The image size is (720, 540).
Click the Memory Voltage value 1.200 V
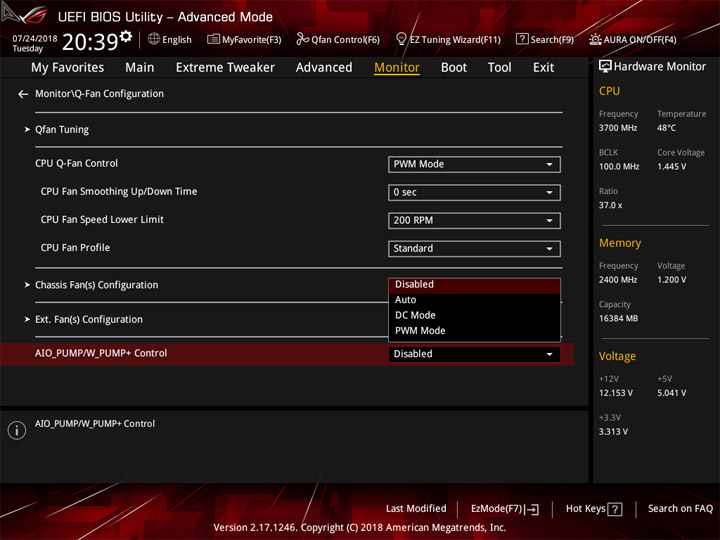[672, 280]
